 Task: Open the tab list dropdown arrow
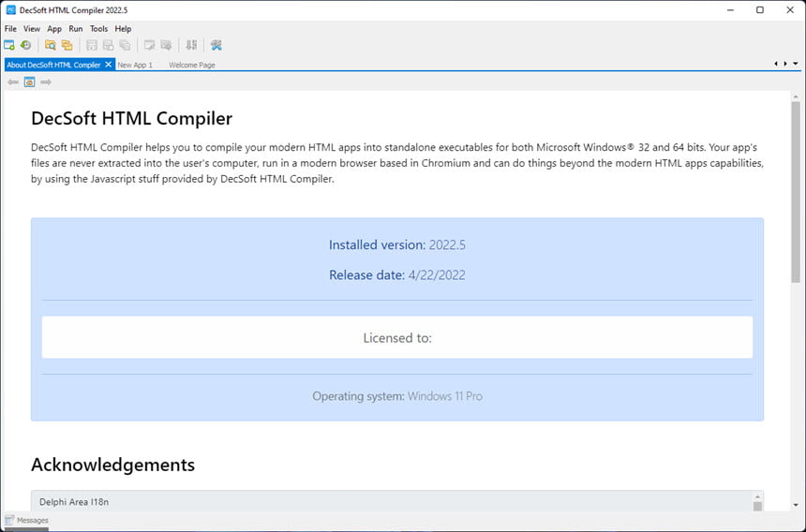[x=795, y=64]
